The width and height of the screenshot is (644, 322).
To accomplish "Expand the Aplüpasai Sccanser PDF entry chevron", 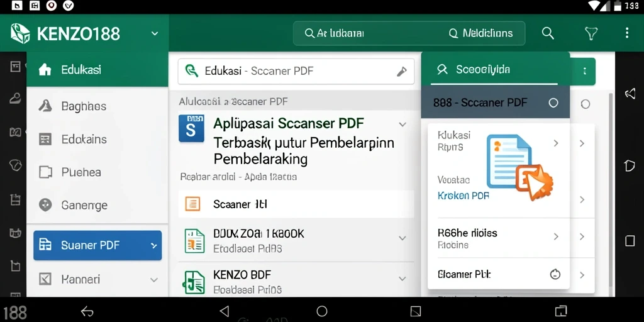I will tap(402, 125).
